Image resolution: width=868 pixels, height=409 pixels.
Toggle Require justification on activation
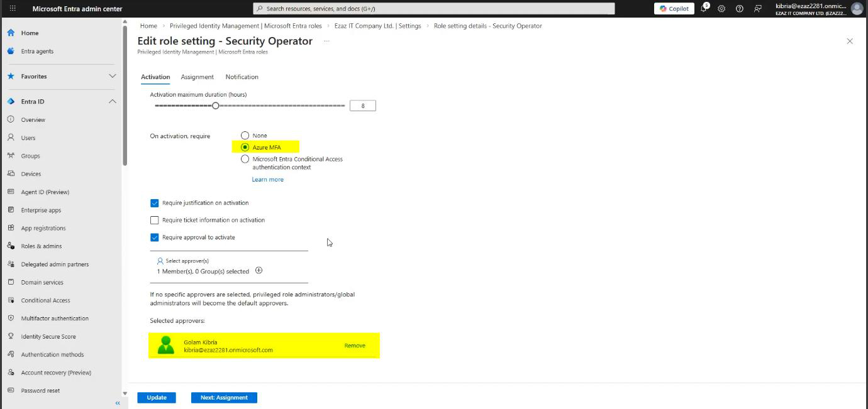tap(154, 203)
